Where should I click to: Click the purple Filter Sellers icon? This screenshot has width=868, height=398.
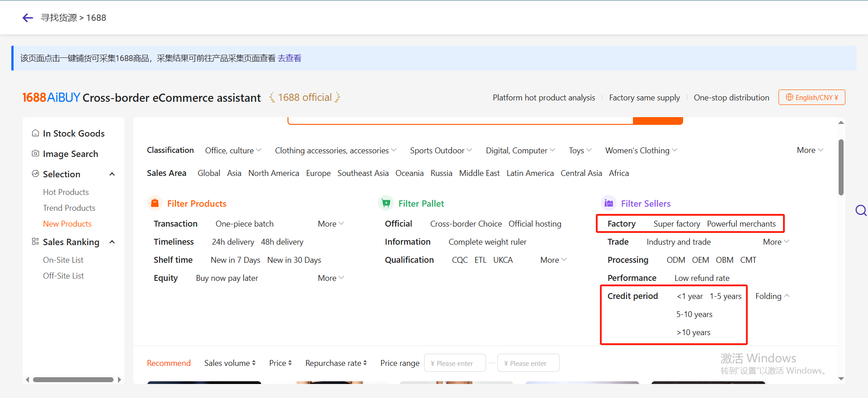(x=609, y=204)
